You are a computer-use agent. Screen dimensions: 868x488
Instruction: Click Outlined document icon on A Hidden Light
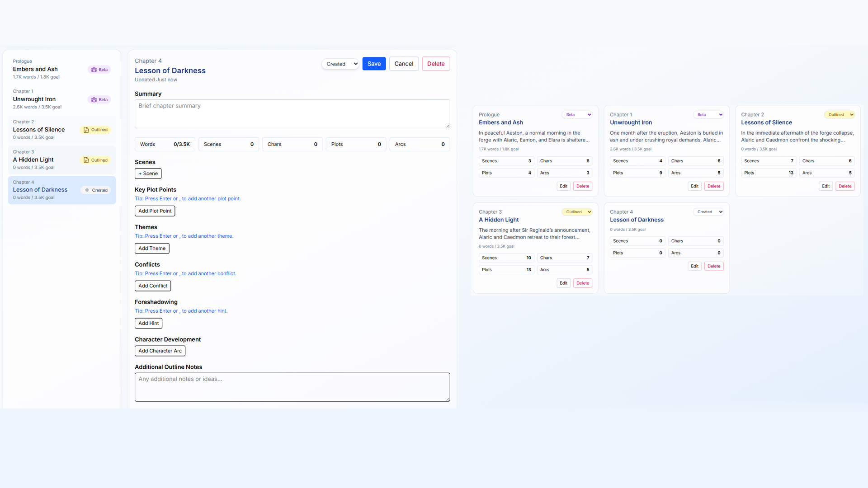click(86, 160)
